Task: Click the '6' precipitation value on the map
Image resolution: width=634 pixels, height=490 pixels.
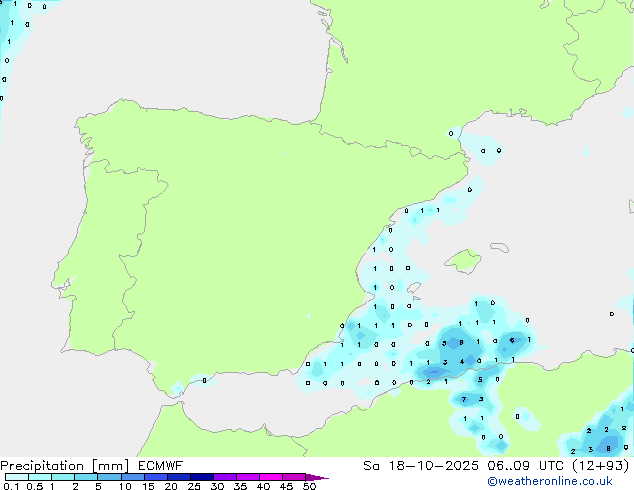Action: point(512,340)
